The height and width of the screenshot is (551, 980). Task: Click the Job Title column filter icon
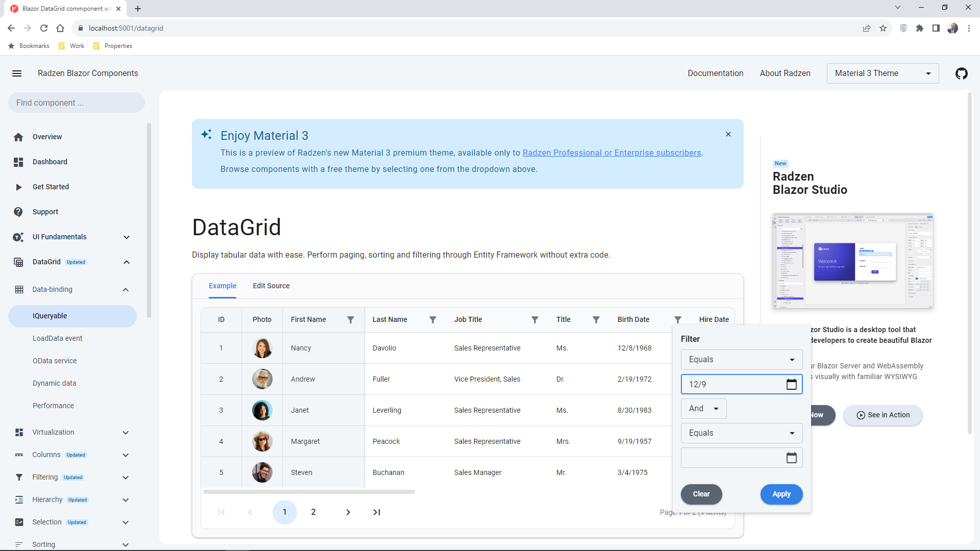point(535,320)
